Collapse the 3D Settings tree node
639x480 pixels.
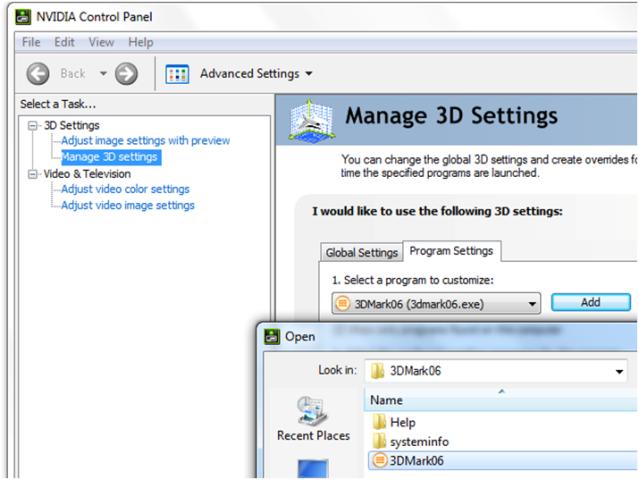coord(33,126)
